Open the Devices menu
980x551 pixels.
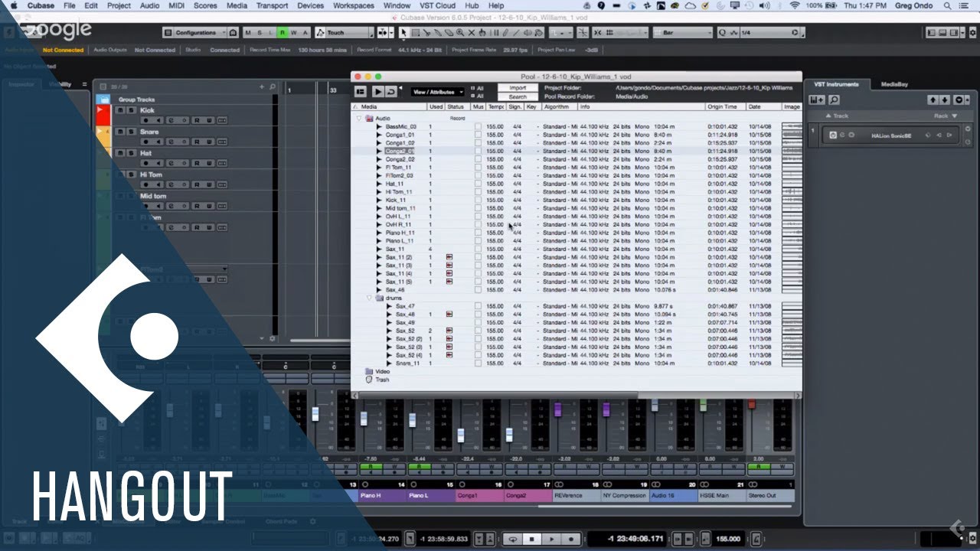310,5
